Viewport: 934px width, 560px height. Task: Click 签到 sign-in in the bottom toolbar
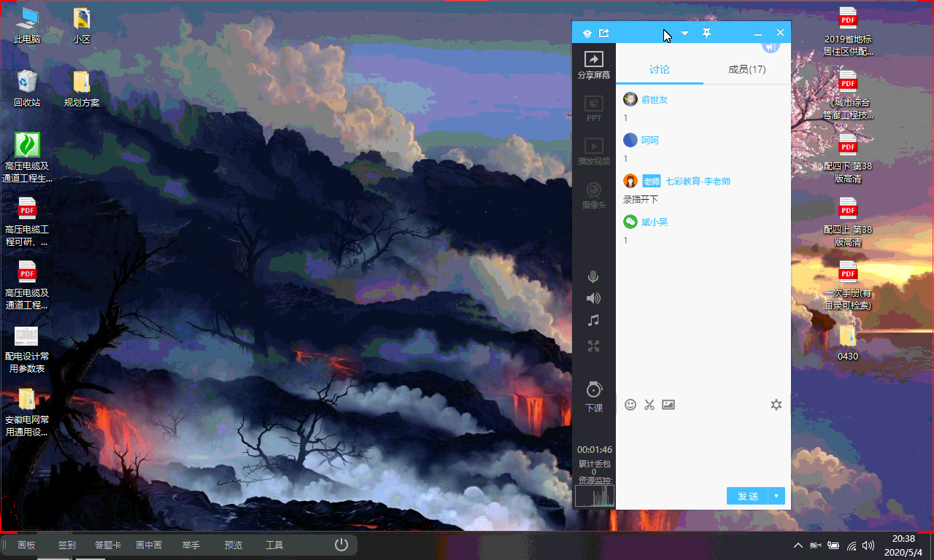67,545
